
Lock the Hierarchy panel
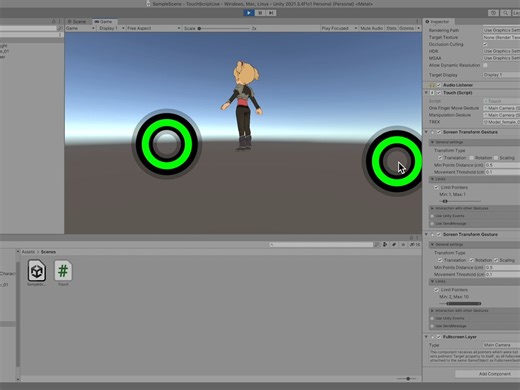point(53,21)
